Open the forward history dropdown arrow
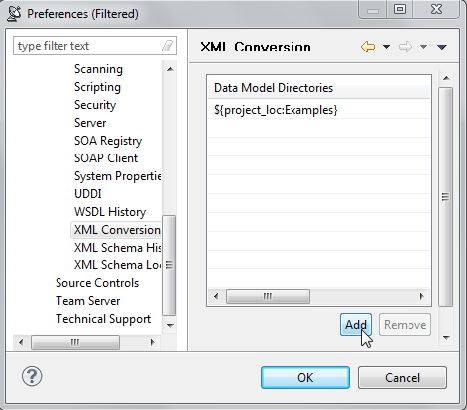This screenshot has height=410, width=467. 423,47
